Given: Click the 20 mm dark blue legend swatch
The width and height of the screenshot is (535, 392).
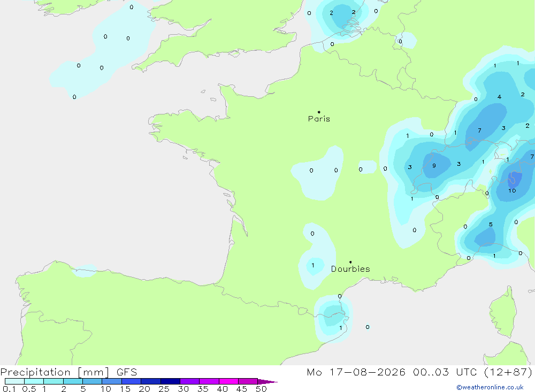Looking at the screenshot, I should (x=151, y=381).
